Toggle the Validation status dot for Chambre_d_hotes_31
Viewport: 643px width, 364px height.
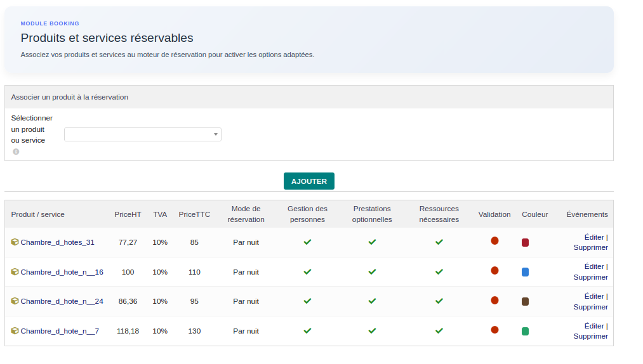point(494,241)
